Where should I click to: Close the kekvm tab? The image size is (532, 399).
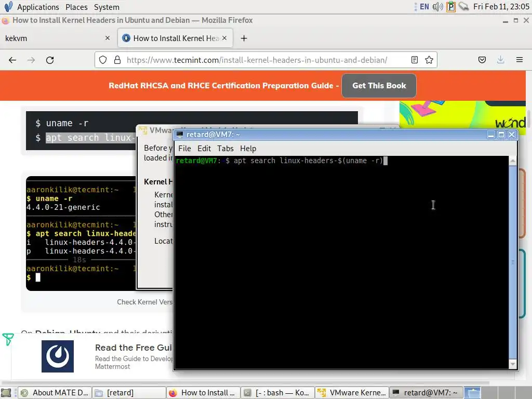[x=108, y=38]
